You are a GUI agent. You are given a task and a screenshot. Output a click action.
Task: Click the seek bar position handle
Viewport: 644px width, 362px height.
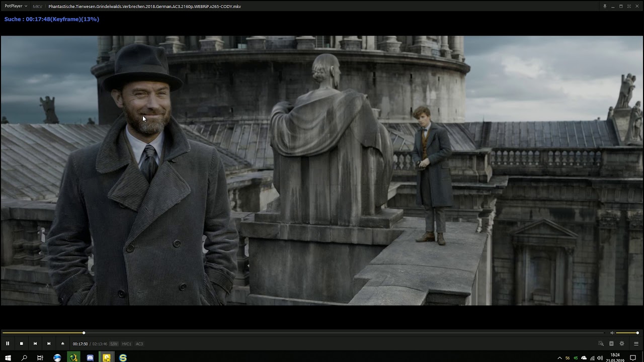click(x=84, y=333)
